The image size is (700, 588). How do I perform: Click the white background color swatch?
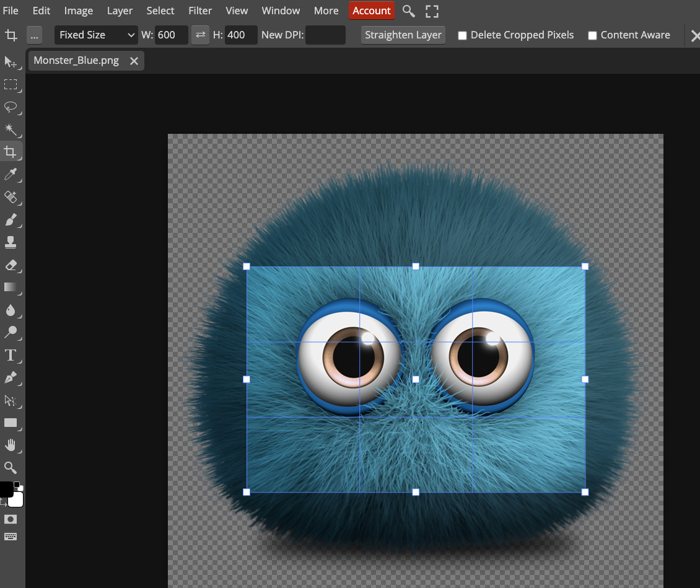click(17, 499)
